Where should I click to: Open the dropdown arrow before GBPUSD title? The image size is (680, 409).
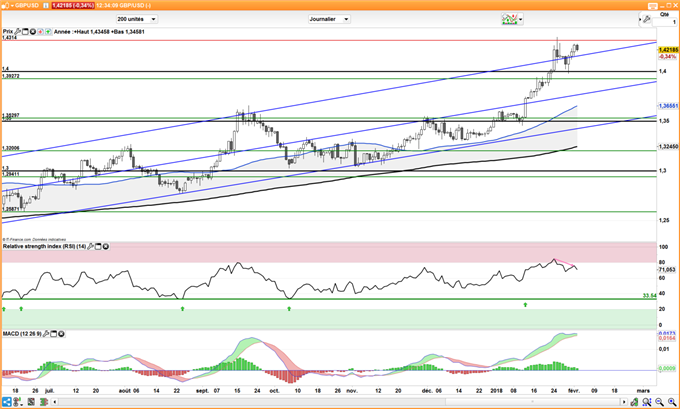click(12, 5)
